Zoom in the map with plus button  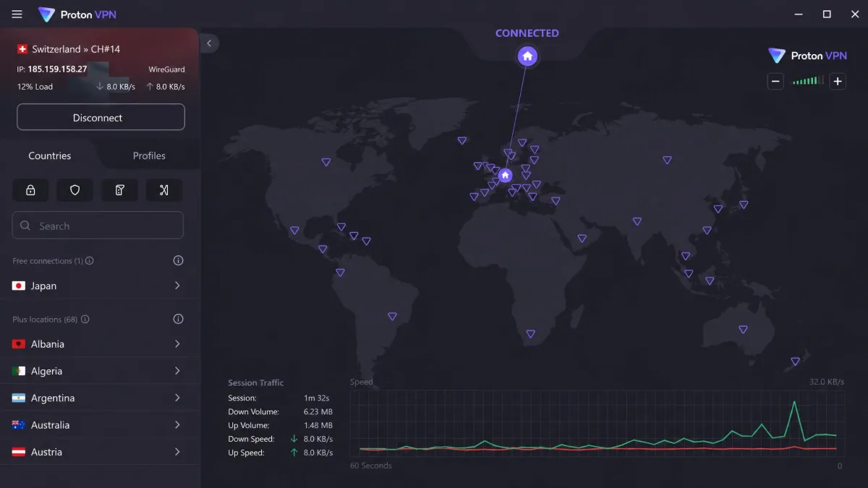coord(838,82)
